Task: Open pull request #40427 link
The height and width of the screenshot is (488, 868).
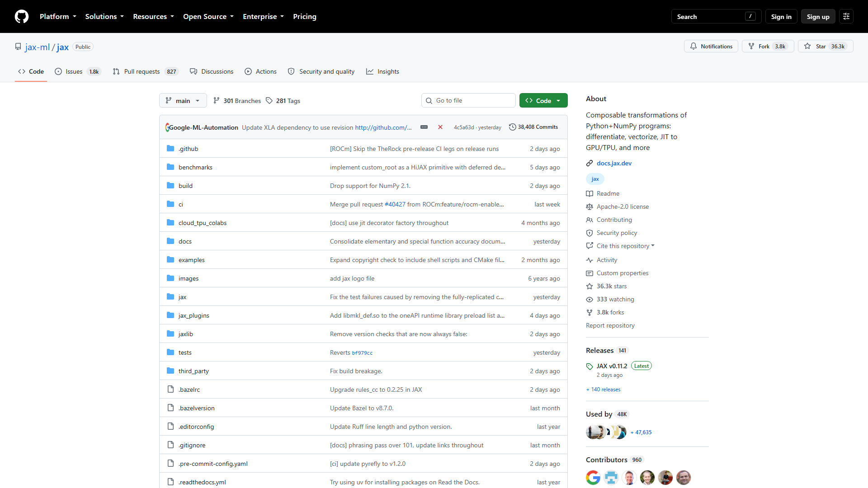Action: click(x=395, y=204)
